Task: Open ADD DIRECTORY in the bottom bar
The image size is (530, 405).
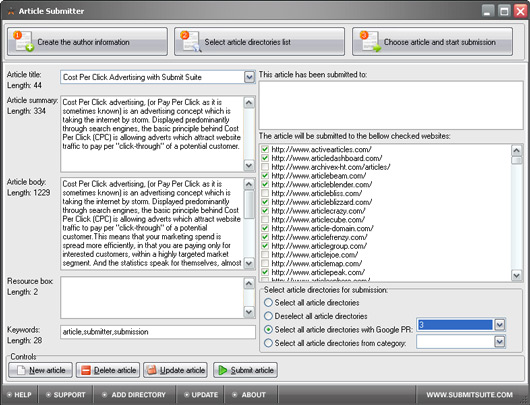Action: point(134,395)
